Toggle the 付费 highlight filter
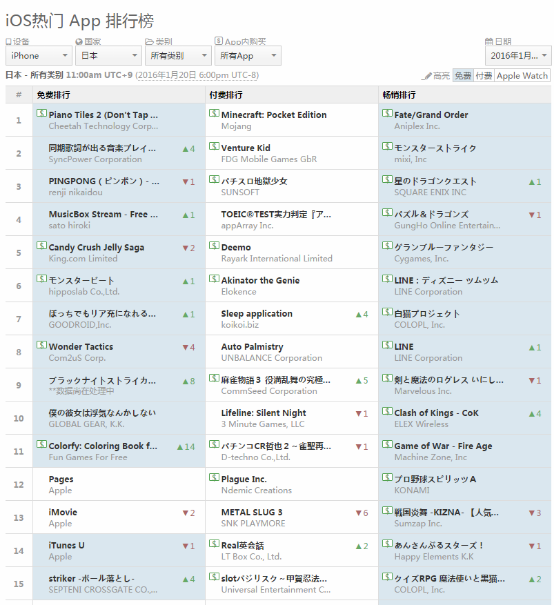Image resolution: width=554 pixels, height=605 pixels. tap(484, 76)
